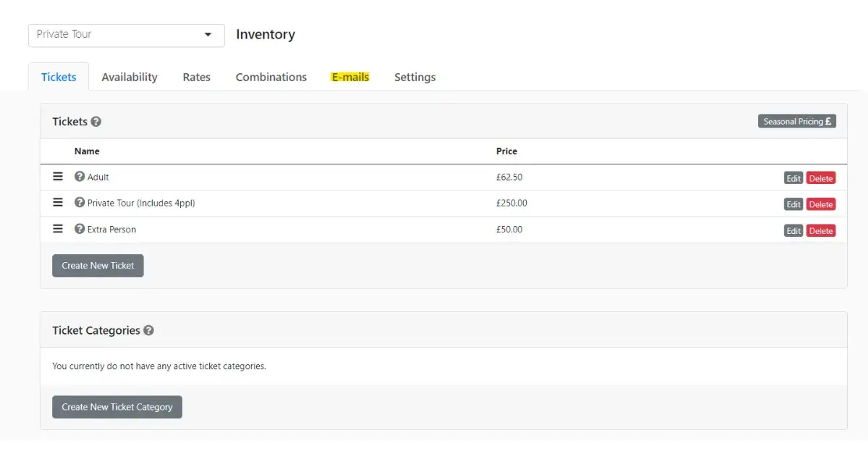Click Create New Ticket Category button
This screenshot has width=868, height=456.
coord(117,407)
